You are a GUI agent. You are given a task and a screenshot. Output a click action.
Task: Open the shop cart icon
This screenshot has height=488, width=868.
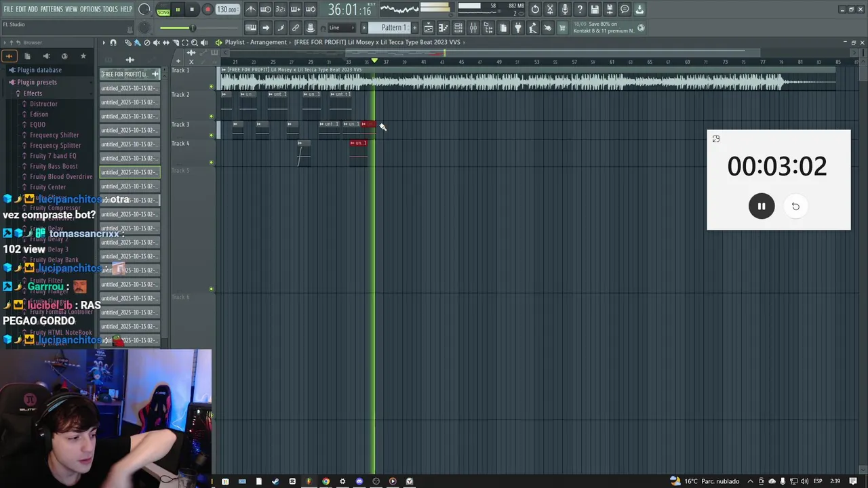pyautogui.click(x=563, y=28)
